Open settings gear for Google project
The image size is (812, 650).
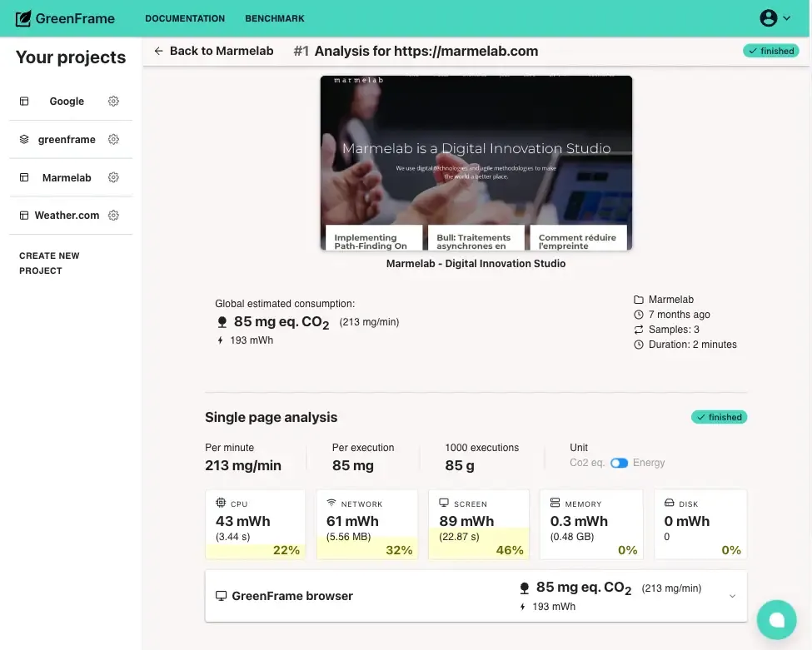coord(113,101)
